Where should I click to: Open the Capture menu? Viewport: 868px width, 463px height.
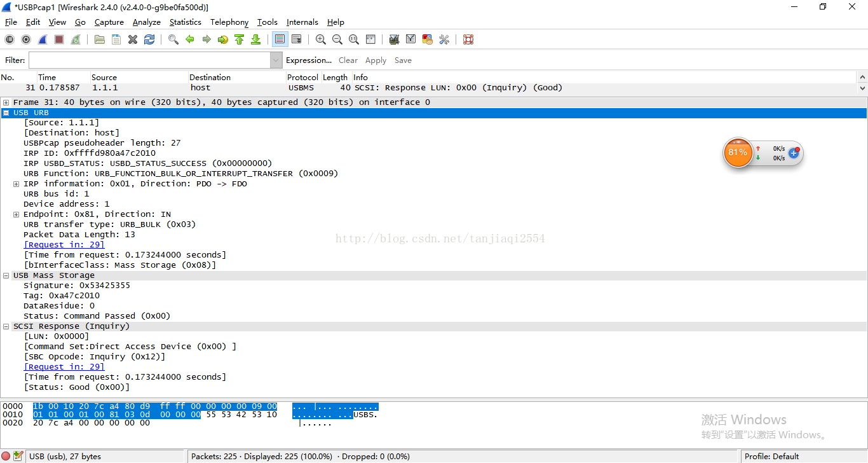(x=109, y=22)
